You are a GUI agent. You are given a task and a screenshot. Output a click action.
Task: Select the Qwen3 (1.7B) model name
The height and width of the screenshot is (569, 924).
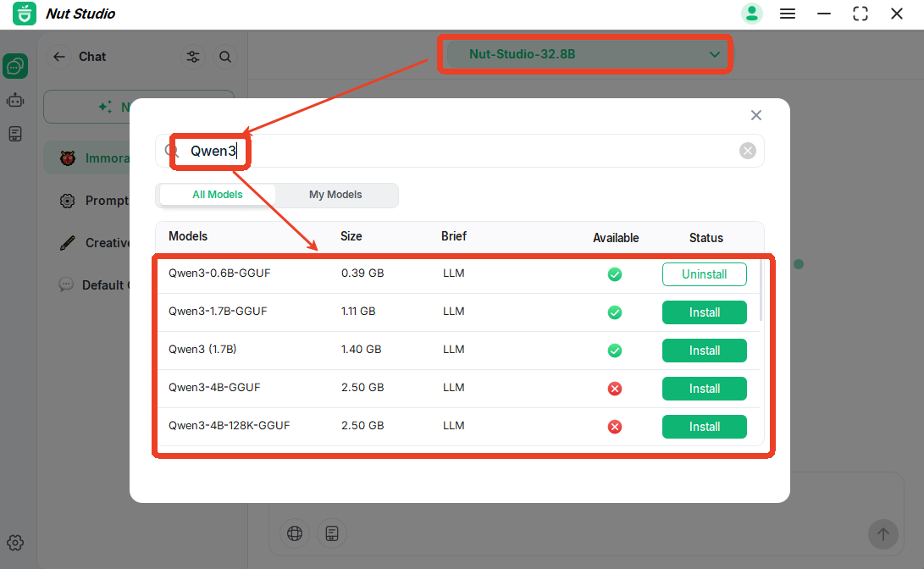tap(202, 350)
